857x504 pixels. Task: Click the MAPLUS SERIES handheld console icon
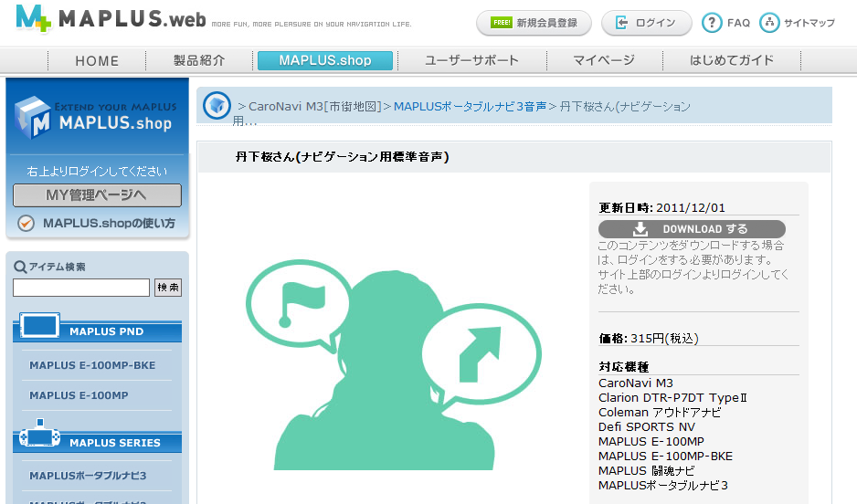coord(39,434)
